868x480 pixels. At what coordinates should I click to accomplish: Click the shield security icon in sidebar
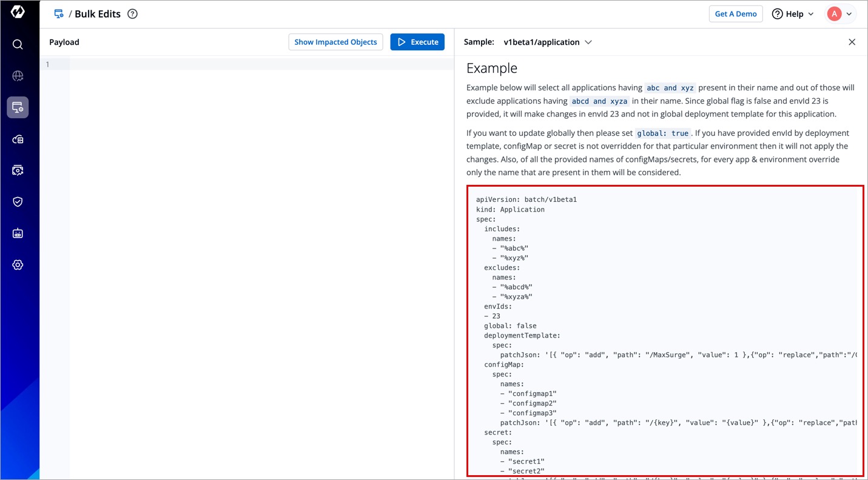click(x=18, y=202)
